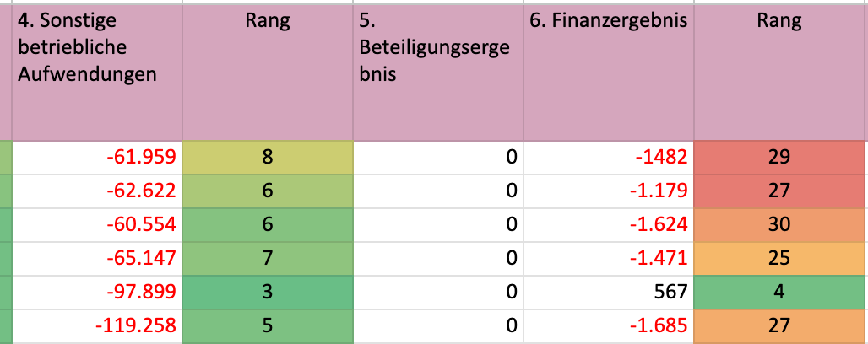868x344 pixels.
Task: Click the cell containing -97.899
Action: (x=97, y=292)
